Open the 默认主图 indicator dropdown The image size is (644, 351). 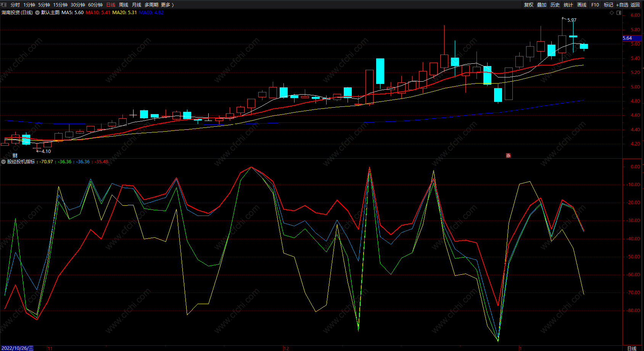37,13
